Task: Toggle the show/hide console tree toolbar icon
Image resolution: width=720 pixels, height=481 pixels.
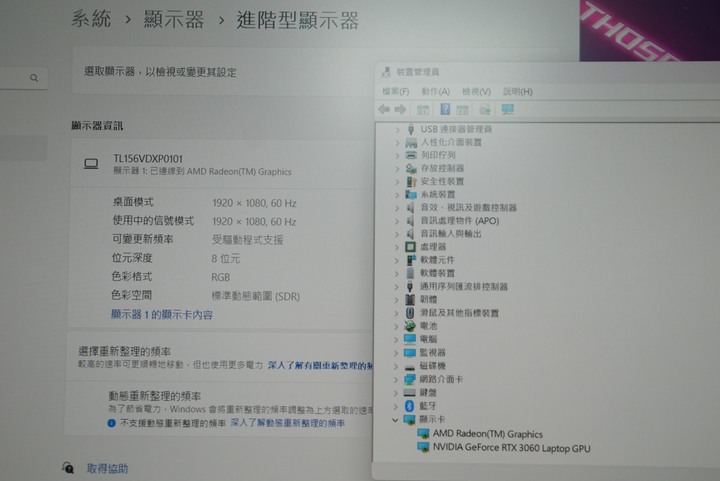Action: click(x=423, y=110)
